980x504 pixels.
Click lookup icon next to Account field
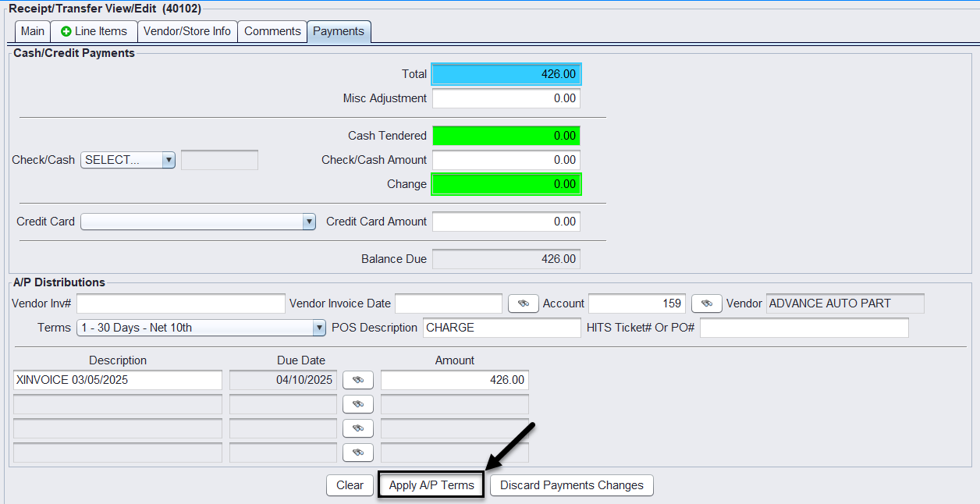pos(706,303)
